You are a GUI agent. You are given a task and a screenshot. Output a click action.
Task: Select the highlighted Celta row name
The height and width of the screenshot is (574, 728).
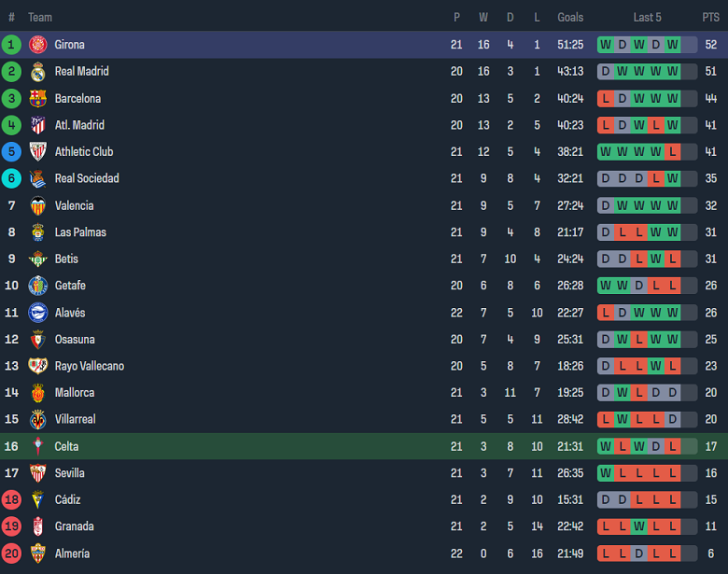[66, 447]
